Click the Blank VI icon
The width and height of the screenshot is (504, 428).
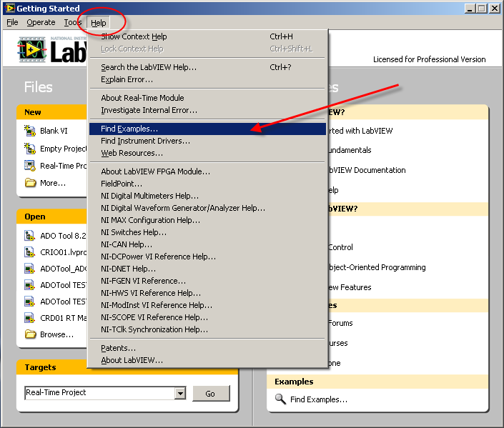click(x=30, y=131)
